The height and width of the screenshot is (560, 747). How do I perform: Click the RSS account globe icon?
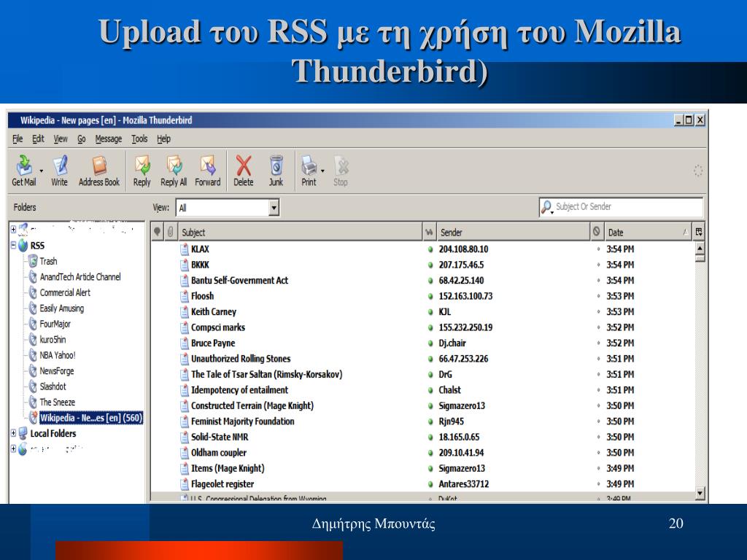click(x=23, y=246)
